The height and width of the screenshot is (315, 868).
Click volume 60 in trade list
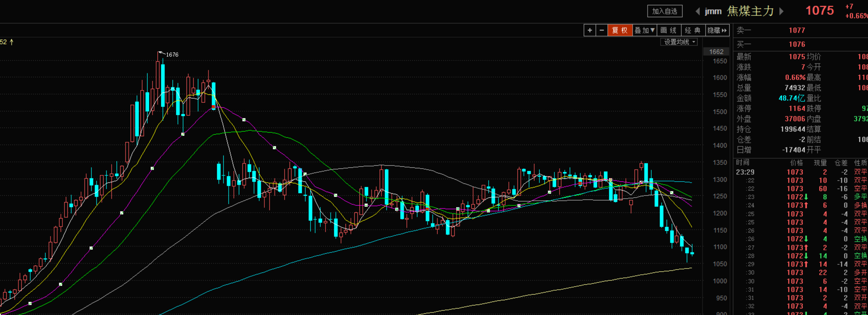(823, 189)
